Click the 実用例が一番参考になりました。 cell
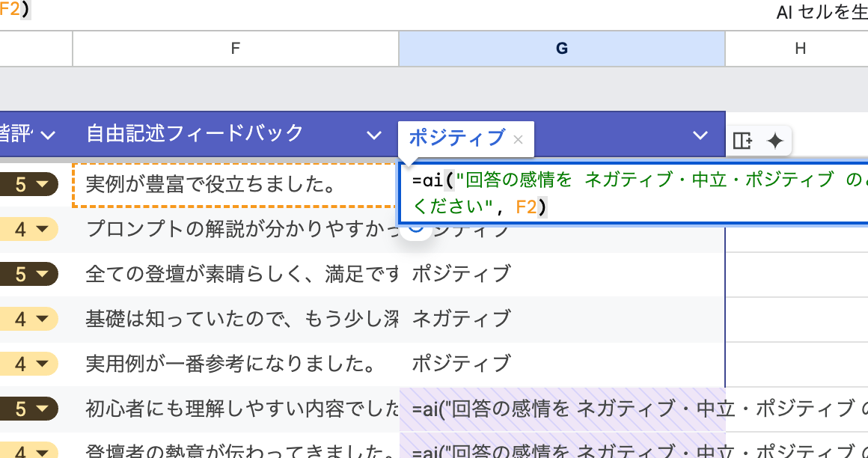The image size is (868, 458). pos(224,364)
